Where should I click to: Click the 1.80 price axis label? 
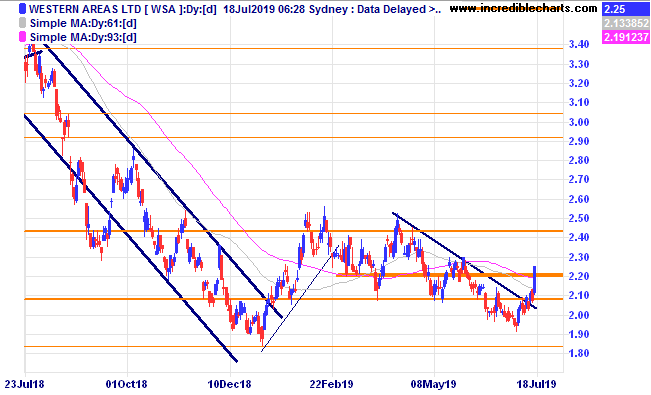coord(579,353)
